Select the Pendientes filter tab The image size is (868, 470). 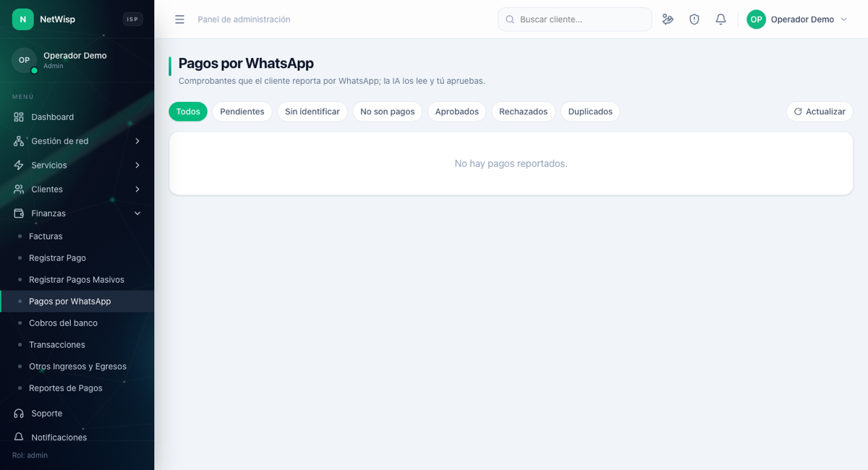pos(242,111)
